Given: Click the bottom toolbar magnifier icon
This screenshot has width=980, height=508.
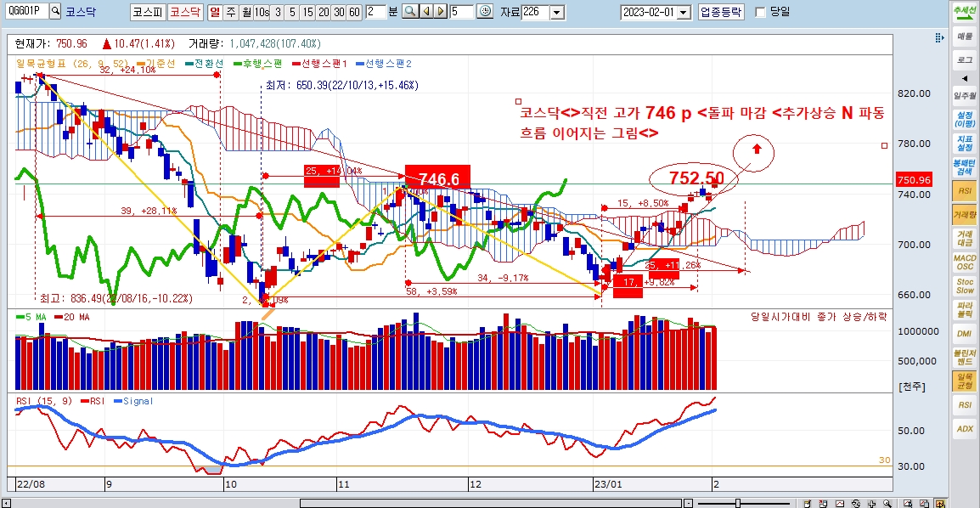Looking at the screenshot, I should [887, 503].
